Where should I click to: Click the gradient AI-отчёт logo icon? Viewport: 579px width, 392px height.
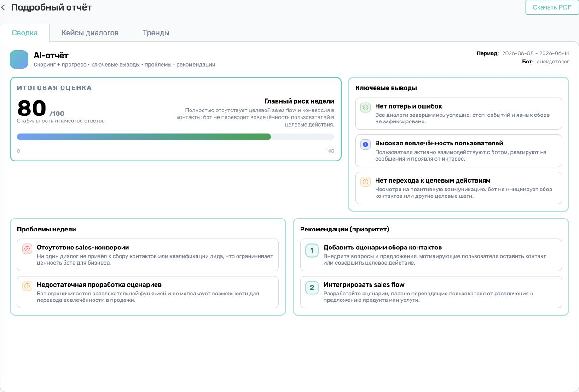point(19,59)
